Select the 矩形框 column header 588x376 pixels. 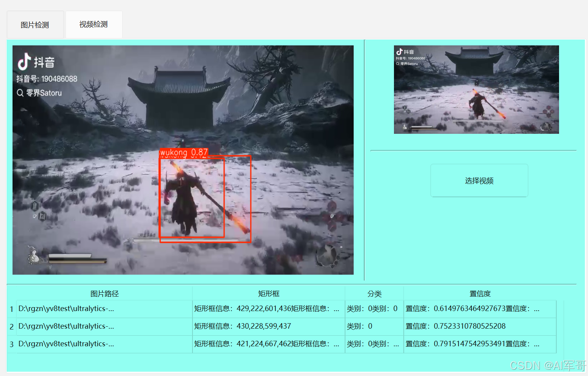coord(269,293)
